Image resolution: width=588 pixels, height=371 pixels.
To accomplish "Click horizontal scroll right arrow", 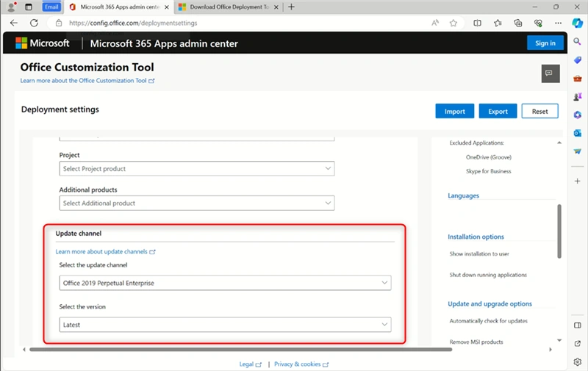I will coord(551,350).
